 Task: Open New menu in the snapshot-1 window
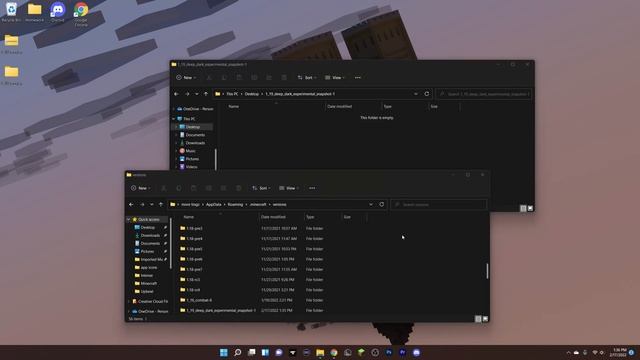point(186,78)
